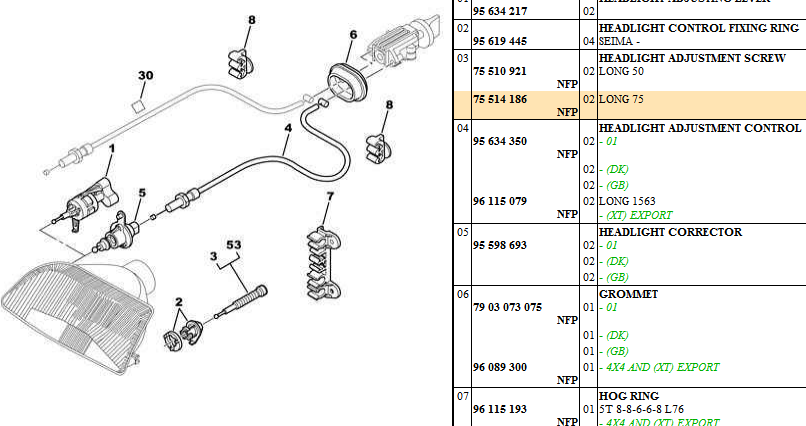Screen dimensions: 806x426
Task: Click part number 79 03 073 075
Action: (x=507, y=307)
